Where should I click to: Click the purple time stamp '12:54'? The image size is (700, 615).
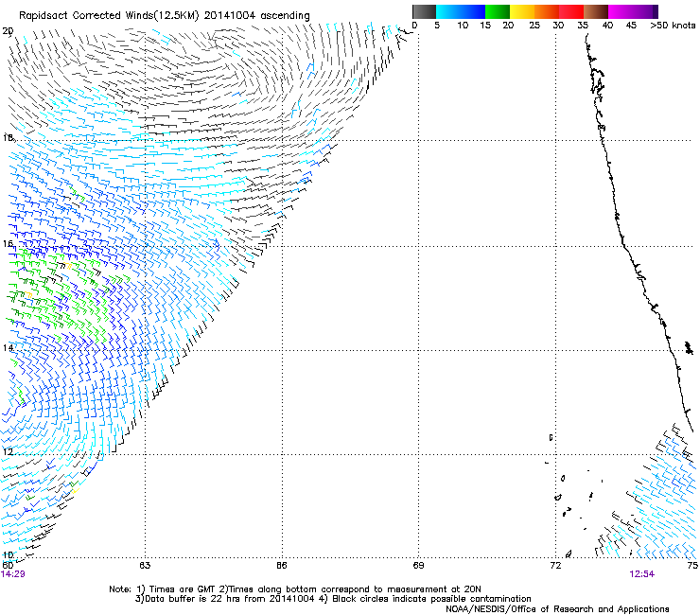tap(642, 574)
